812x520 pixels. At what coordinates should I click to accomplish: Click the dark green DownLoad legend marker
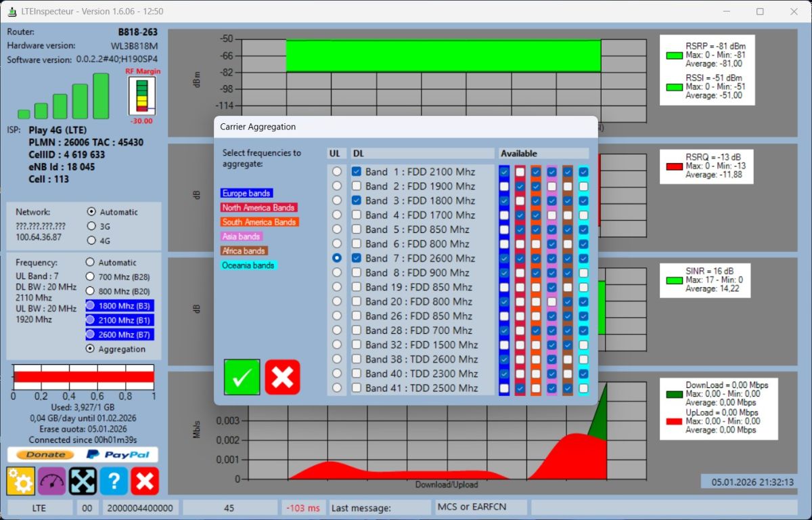(x=674, y=393)
